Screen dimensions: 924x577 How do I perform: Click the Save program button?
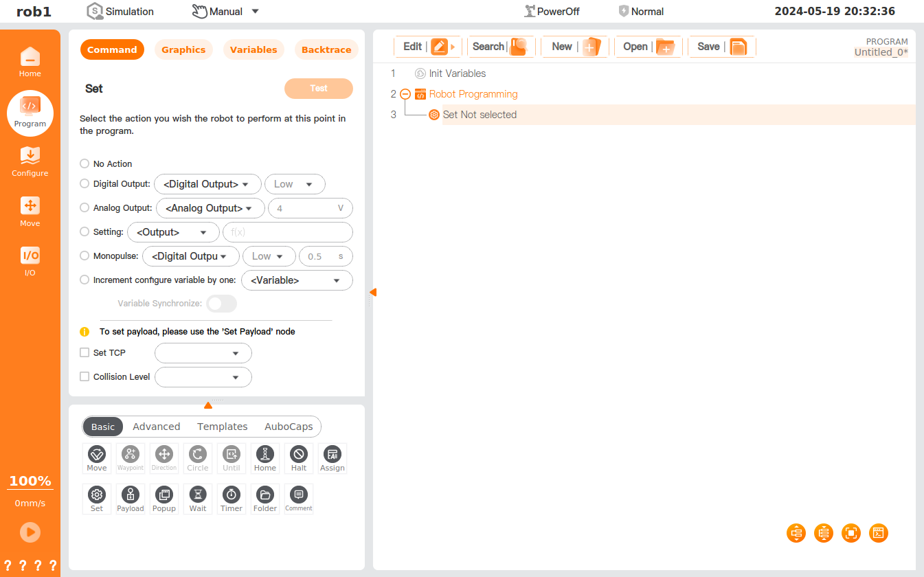[721, 47]
